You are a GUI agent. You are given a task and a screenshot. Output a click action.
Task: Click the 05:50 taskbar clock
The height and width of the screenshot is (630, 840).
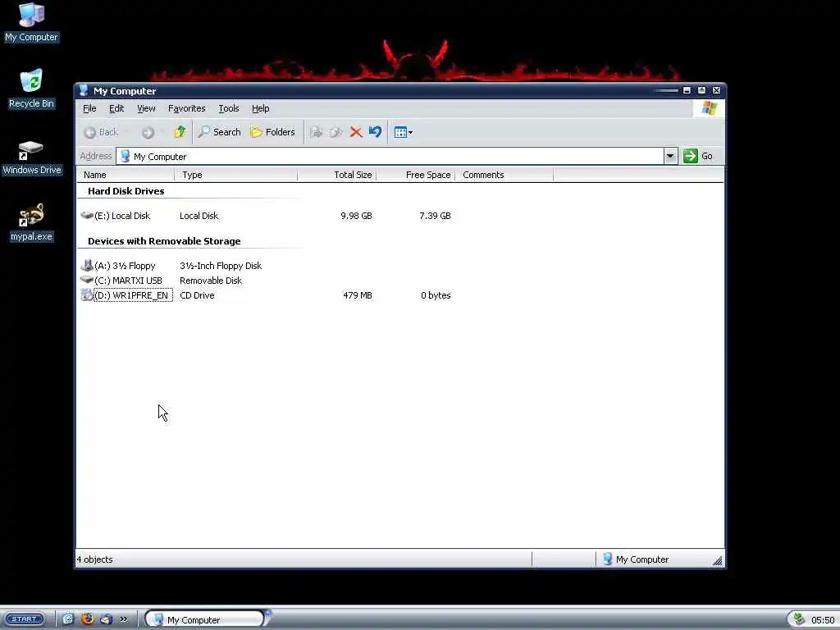pyautogui.click(x=823, y=620)
